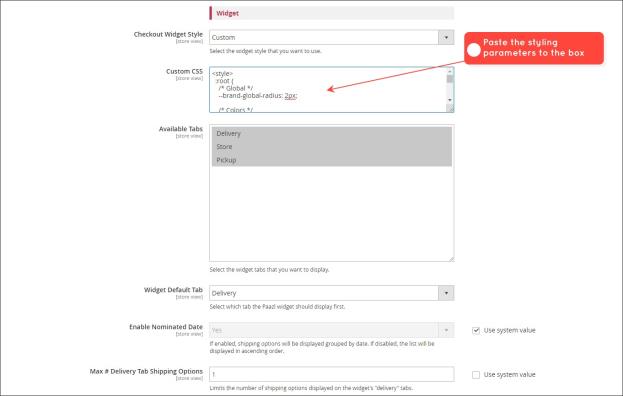Screen dimensions: 623x396
Task: Click the Custom CSS scrollbar up arrow
Action: point(450,71)
